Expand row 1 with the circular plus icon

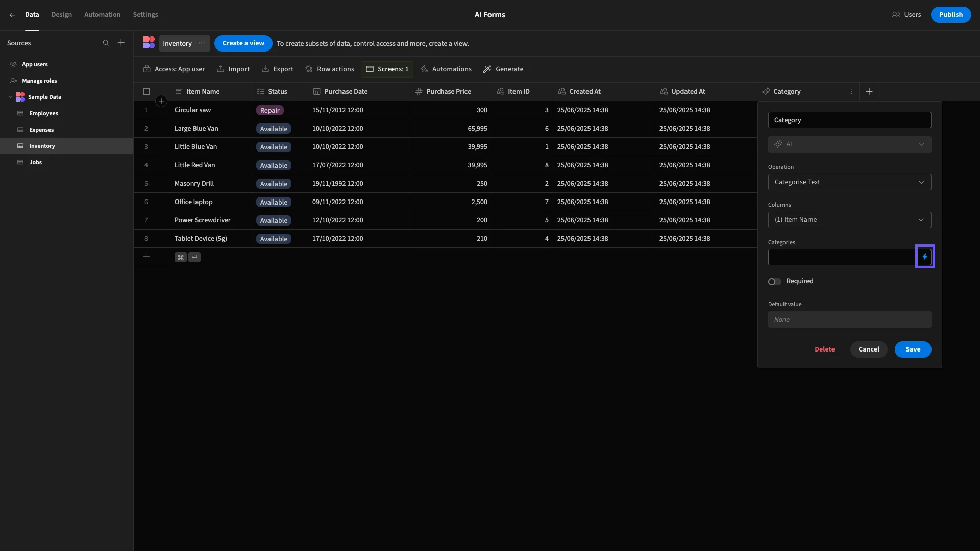[161, 101]
